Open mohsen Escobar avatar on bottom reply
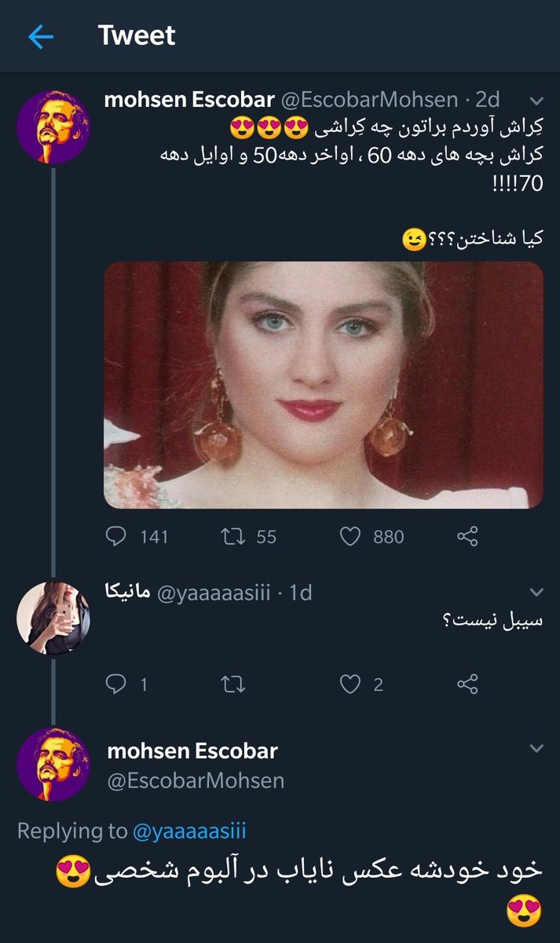 (53, 764)
